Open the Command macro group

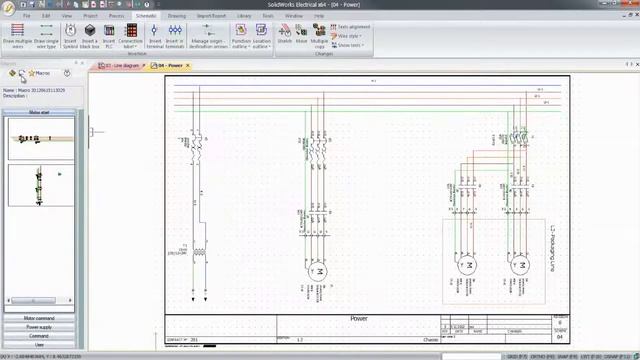click(39, 336)
